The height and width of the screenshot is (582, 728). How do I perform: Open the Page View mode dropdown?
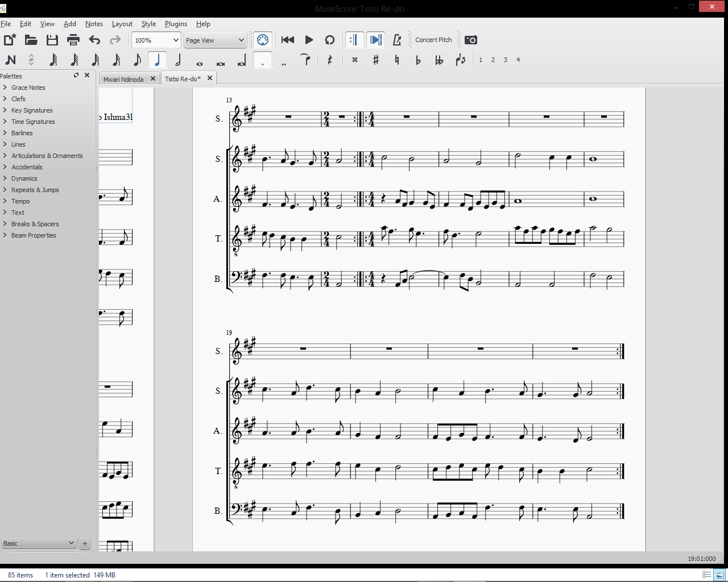pos(214,40)
